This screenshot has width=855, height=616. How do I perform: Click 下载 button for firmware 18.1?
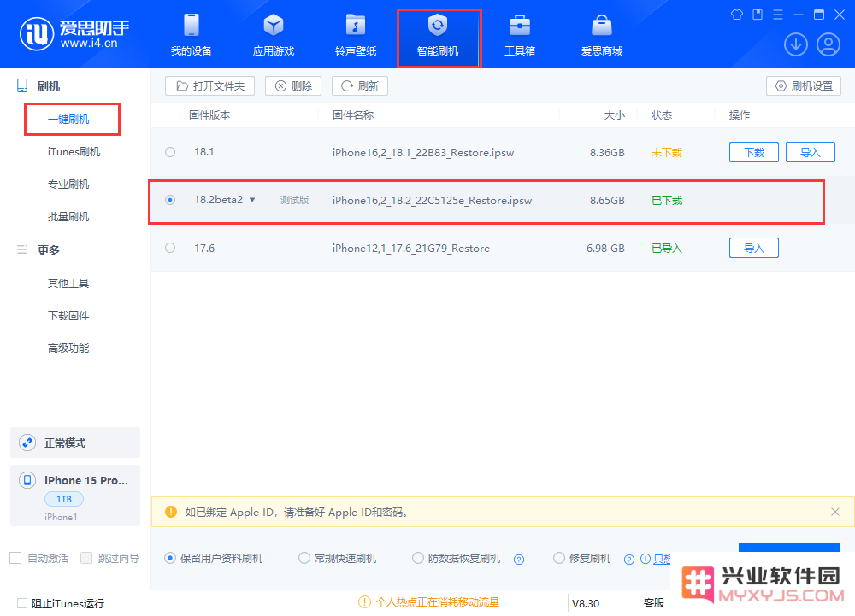coord(754,152)
